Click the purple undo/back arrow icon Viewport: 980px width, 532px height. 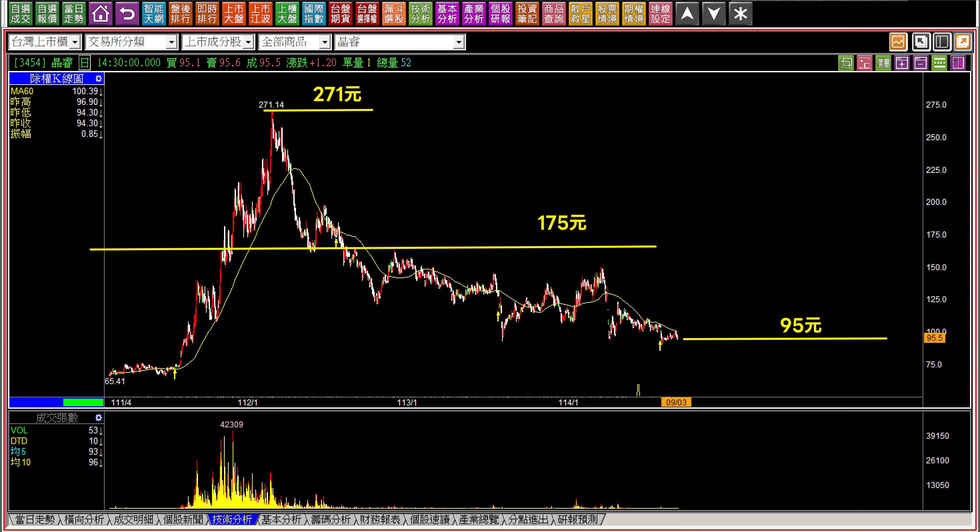tap(127, 14)
